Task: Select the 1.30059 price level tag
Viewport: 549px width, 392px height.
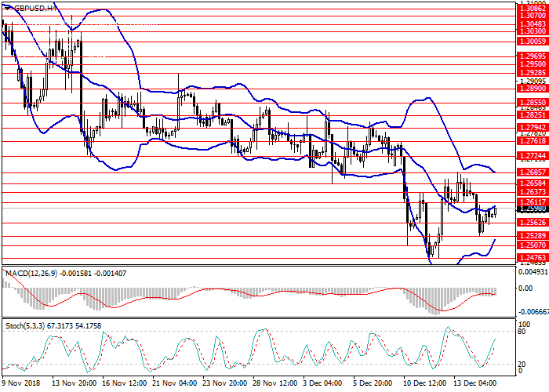Action: tap(532, 41)
